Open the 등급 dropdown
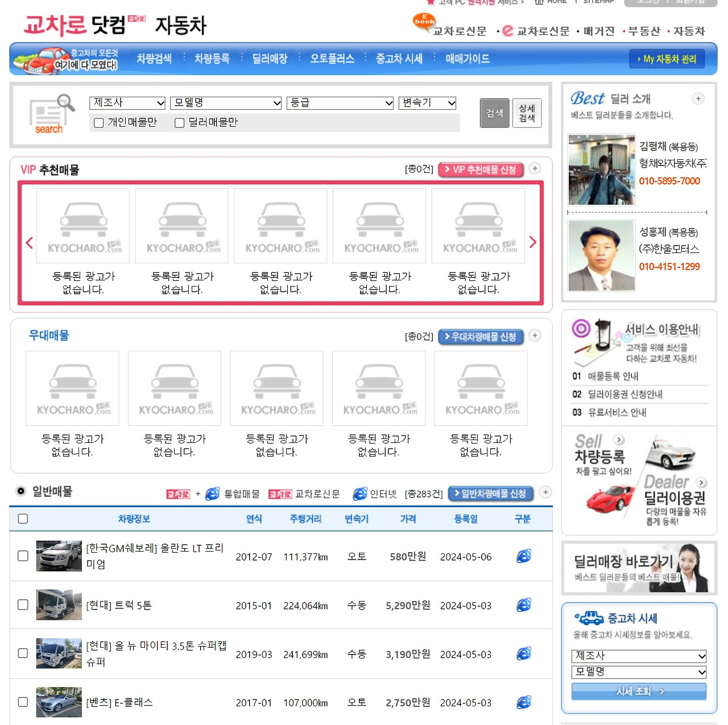This screenshot has width=728, height=725. tap(340, 103)
